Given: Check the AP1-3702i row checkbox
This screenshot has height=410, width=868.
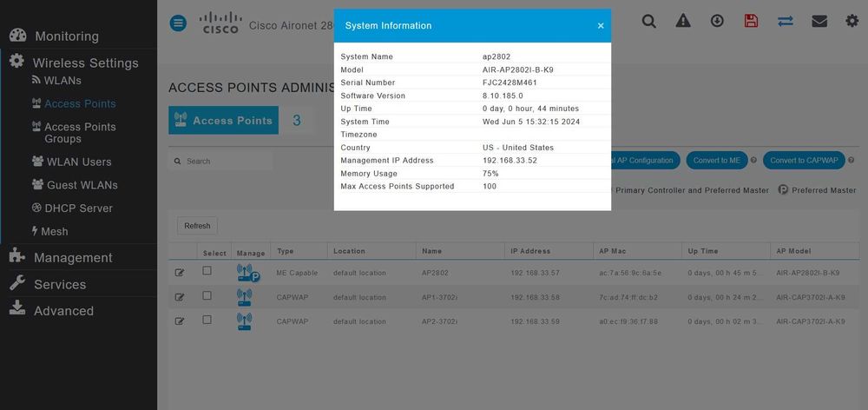Looking at the screenshot, I should pyautogui.click(x=207, y=295).
